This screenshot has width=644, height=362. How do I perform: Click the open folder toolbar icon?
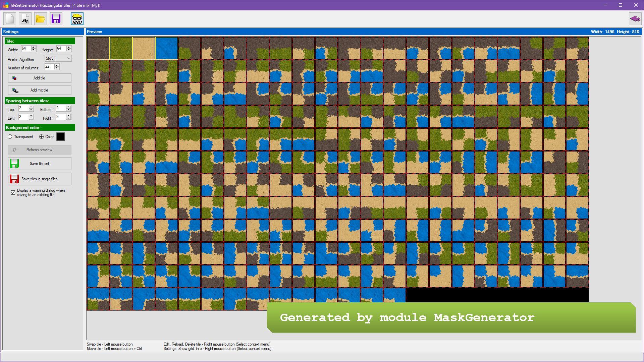(40, 19)
